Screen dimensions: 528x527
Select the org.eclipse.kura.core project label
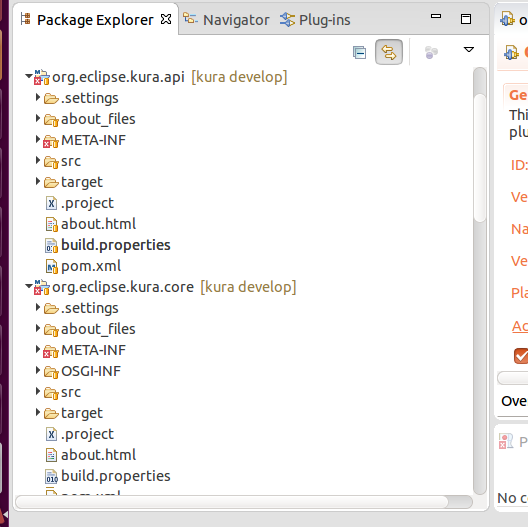[123, 287]
